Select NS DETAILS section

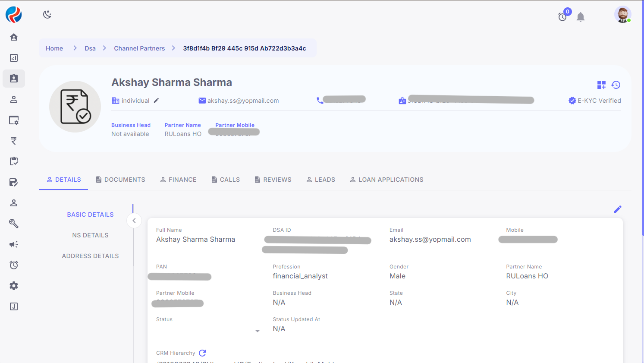click(90, 235)
